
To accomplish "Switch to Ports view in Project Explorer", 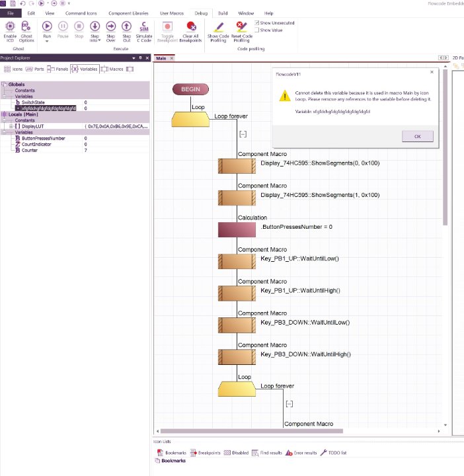I will point(34,69).
